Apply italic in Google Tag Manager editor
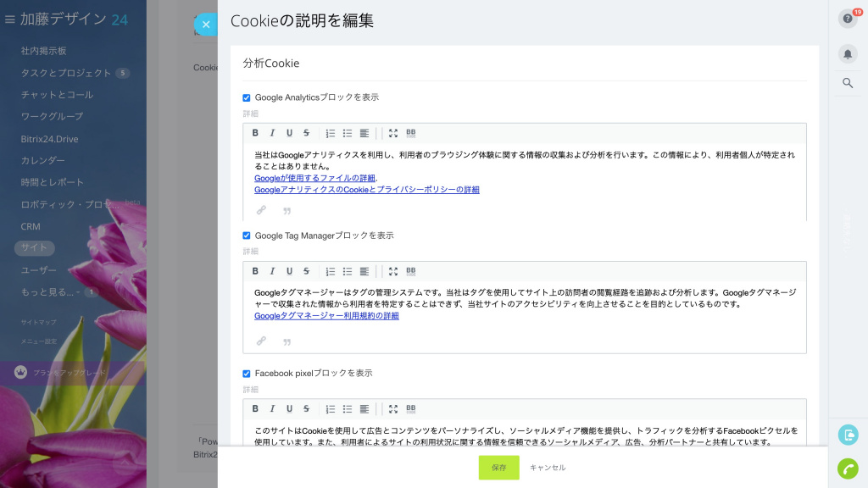Image resolution: width=868 pixels, height=488 pixels. [272, 271]
